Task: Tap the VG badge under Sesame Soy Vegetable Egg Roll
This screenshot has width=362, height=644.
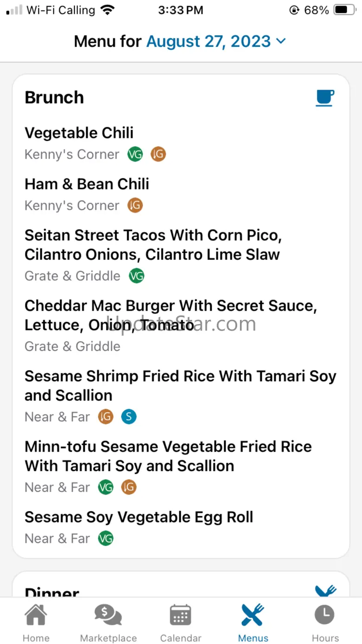Action: [x=106, y=539]
